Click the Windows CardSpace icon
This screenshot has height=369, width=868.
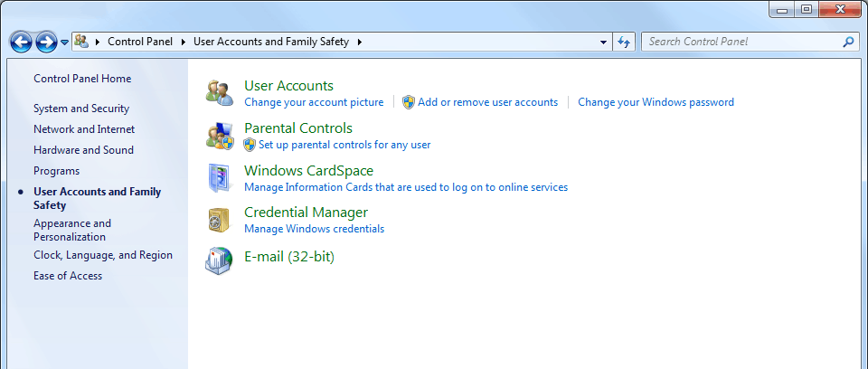click(x=220, y=177)
